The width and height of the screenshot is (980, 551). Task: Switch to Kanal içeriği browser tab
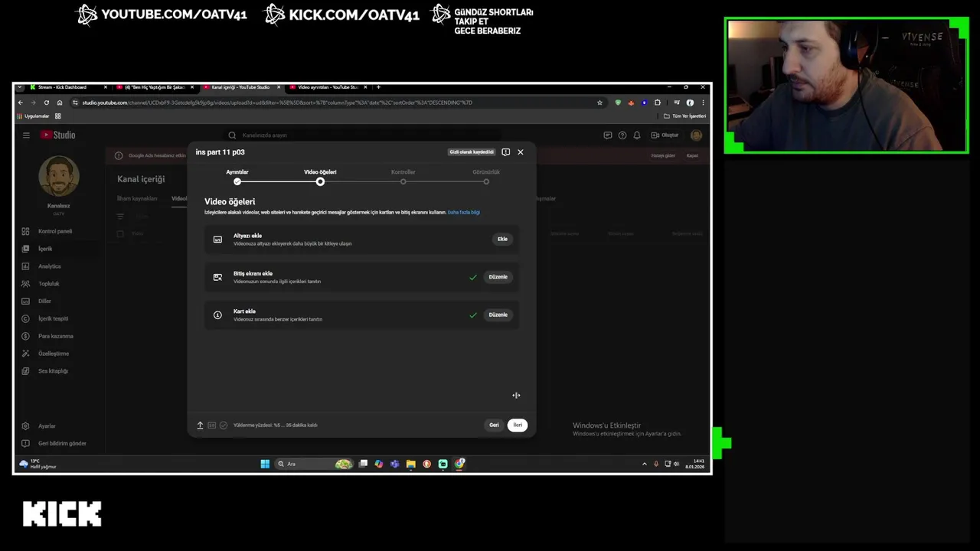(x=241, y=87)
